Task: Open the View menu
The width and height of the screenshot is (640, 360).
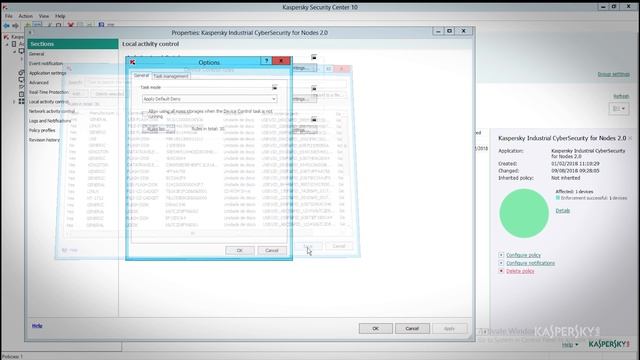Action: coord(43,16)
